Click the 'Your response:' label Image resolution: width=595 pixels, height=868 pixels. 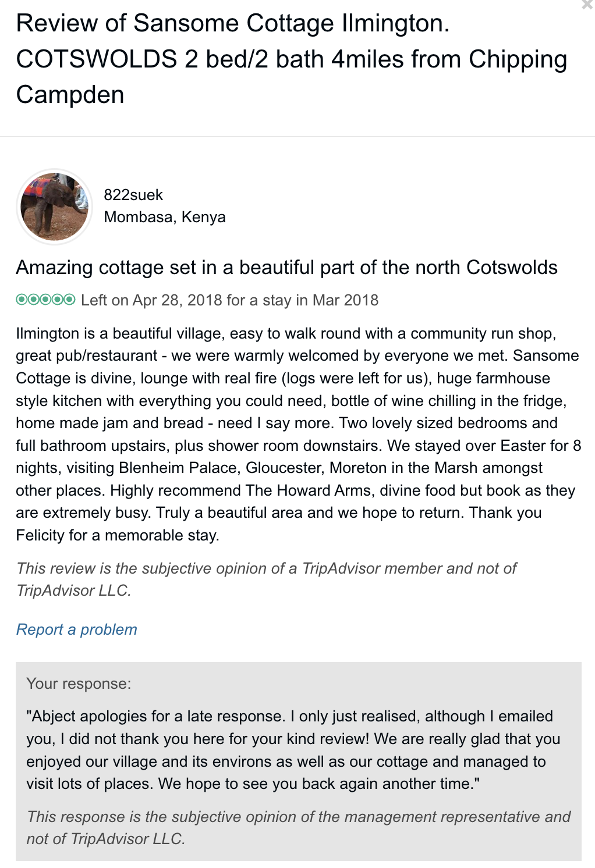tap(79, 684)
